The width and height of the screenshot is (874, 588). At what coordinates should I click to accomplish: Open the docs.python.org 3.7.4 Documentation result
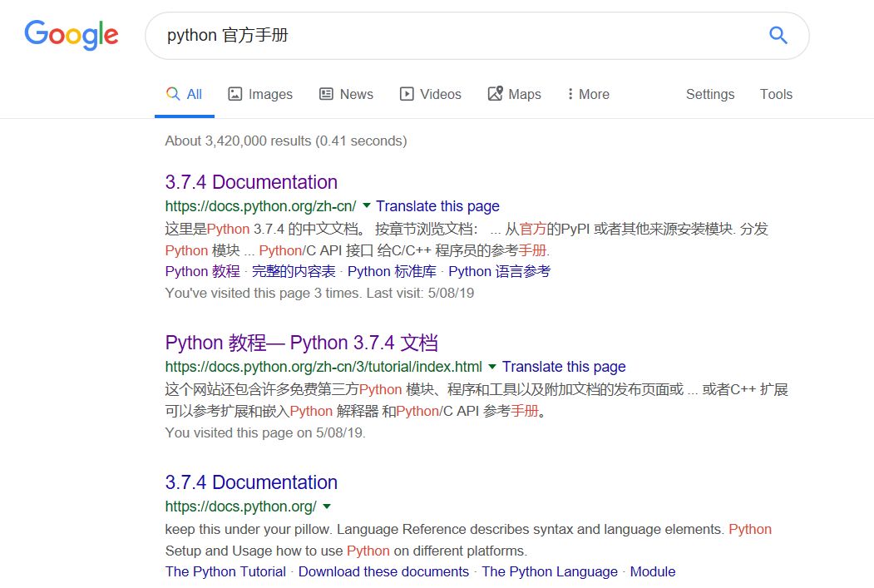point(251,482)
